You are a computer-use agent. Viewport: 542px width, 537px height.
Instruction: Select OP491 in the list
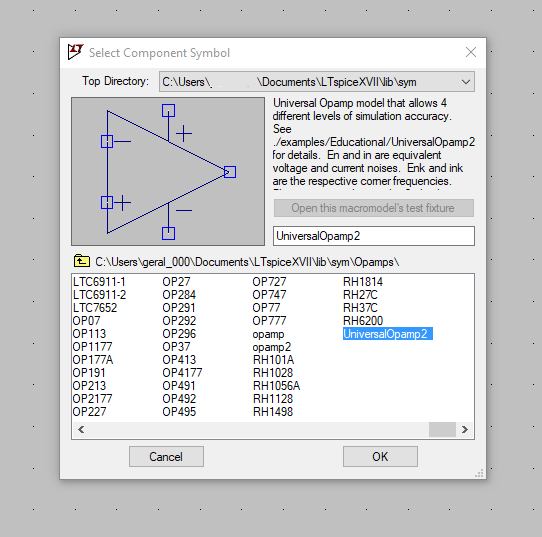point(179,386)
